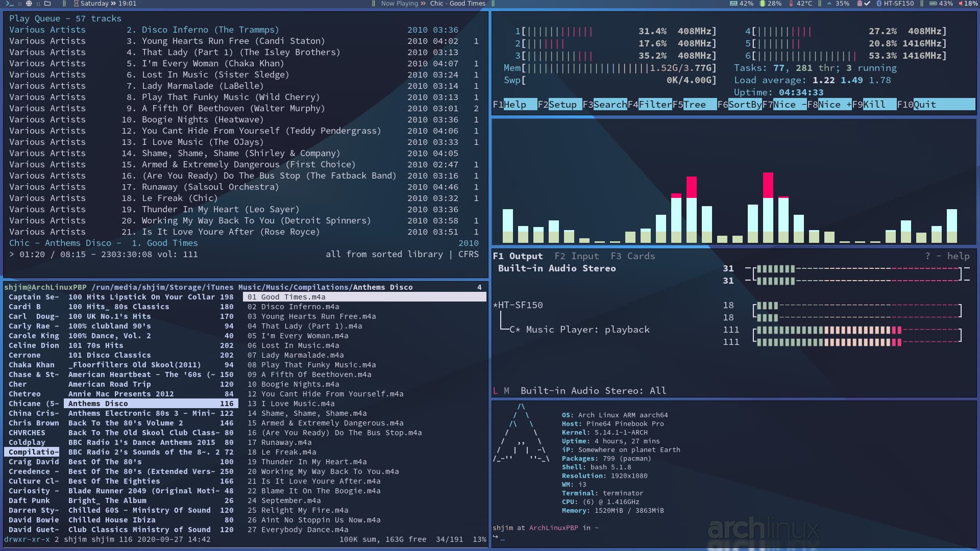
Task: Select queue track 21. Is It Love Youre After
Action: click(x=243, y=232)
